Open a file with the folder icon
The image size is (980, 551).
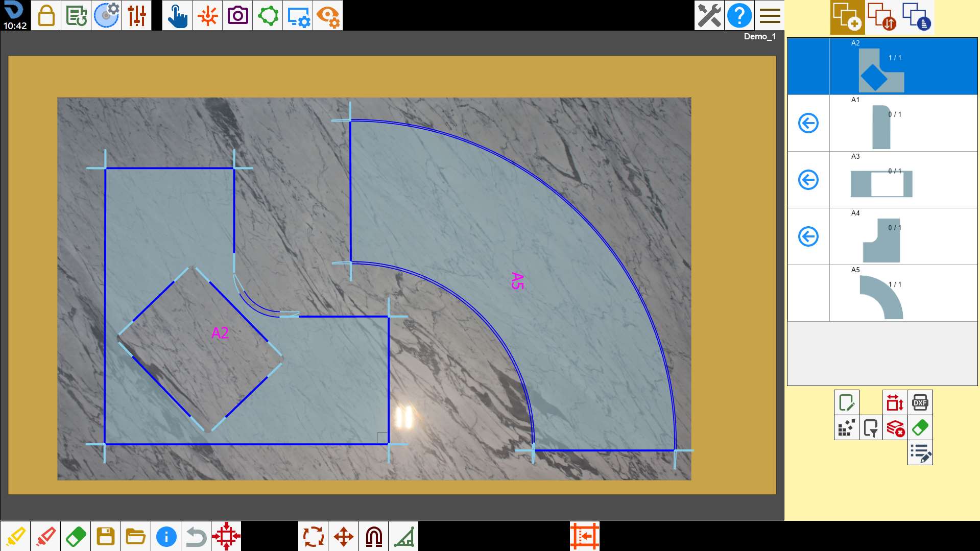136,536
